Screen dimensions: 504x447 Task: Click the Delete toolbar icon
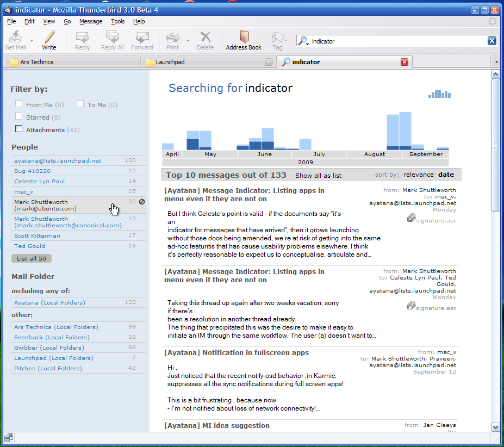pyautogui.click(x=206, y=41)
